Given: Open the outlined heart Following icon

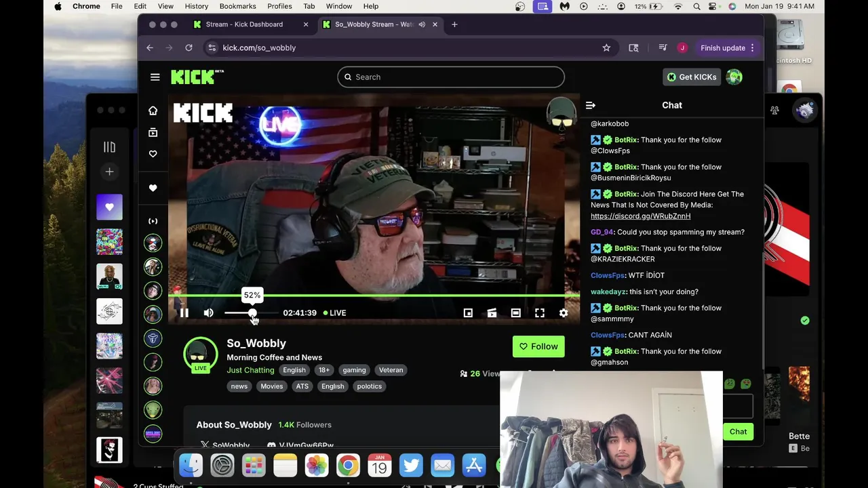Looking at the screenshot, I should click(x=153, y=154).
